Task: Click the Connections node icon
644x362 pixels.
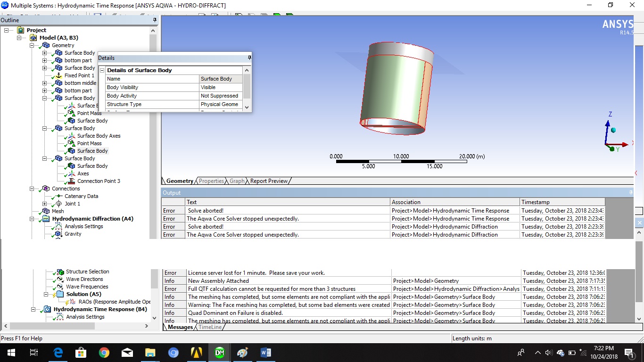Action: [x=46, y=189]
